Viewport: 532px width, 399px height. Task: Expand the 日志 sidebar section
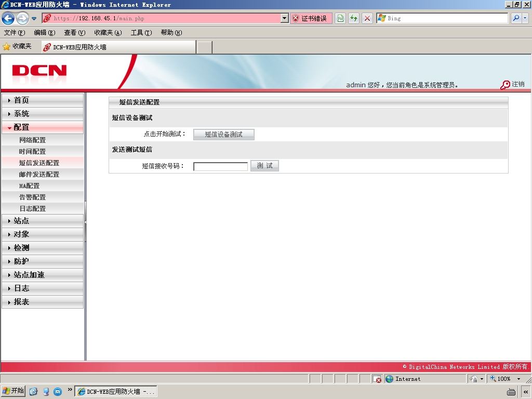pyautogui.click(x=43, y=288)
